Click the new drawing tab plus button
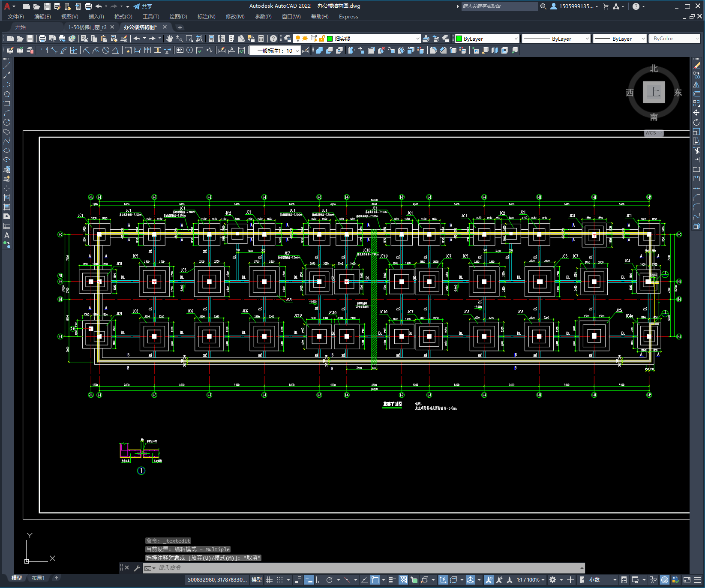Screen dimensions: 705x588 click(x=180, y=27)
